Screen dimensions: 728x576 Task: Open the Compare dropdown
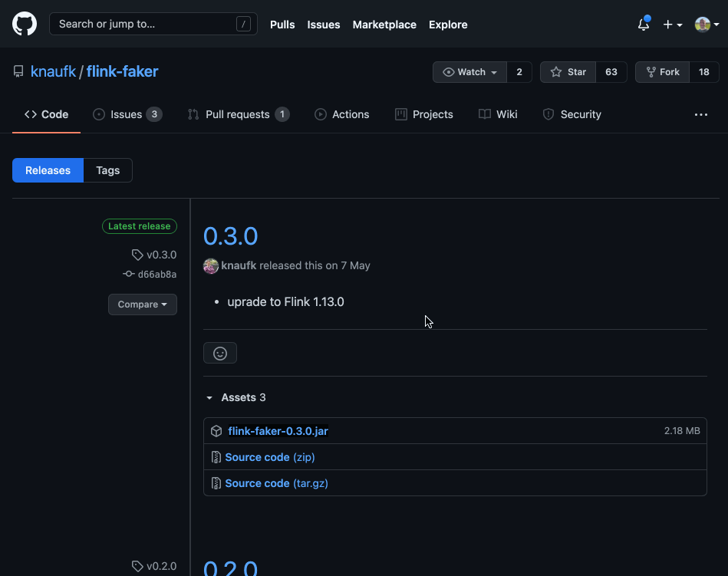[x=143, y=304]
